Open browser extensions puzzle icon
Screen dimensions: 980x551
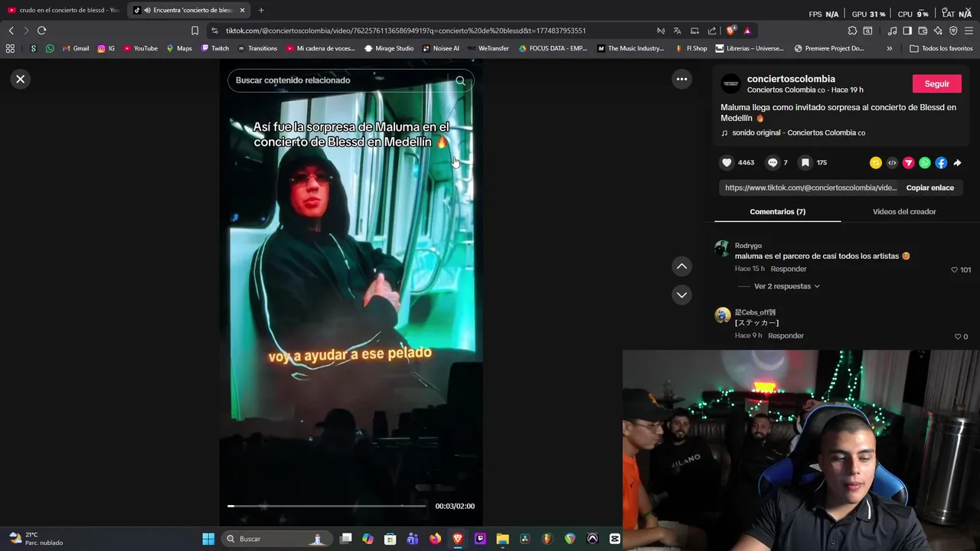[x=852, y=31]
